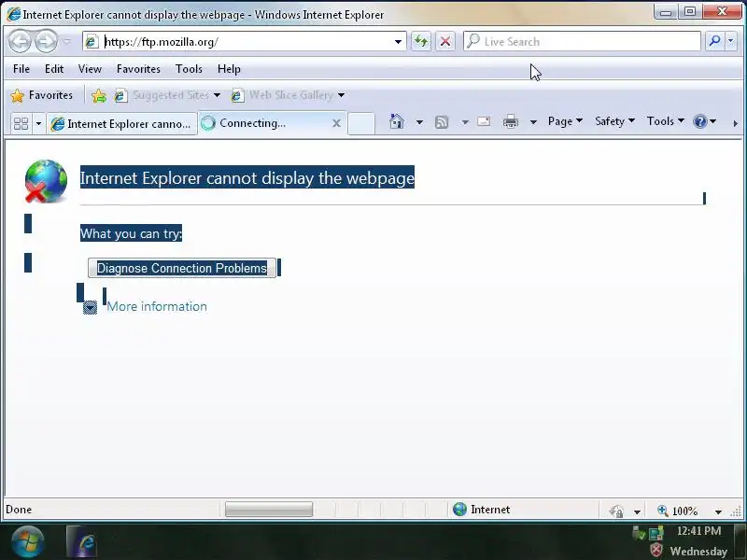
Task: Click the globe error icon on page
Action: (45, 181)
